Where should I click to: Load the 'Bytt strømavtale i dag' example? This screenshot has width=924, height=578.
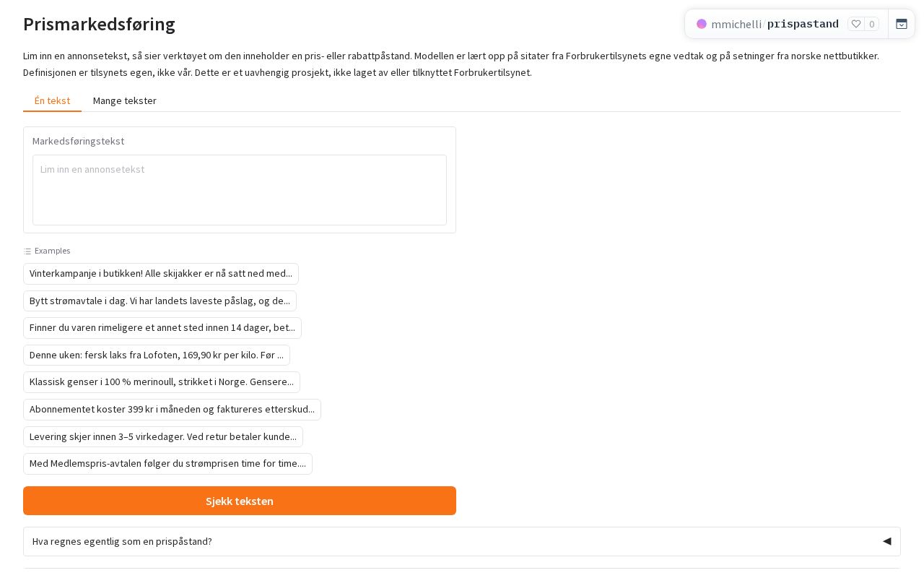(160, 301)
